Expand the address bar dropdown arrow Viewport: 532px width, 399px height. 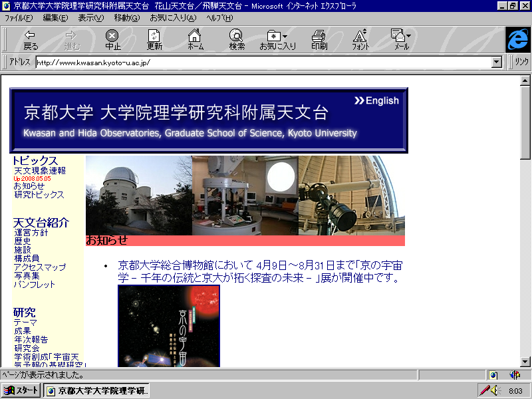tap(497, 63)
